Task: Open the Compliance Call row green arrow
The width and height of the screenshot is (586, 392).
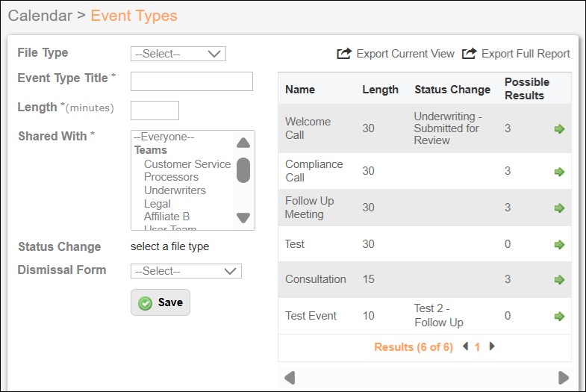Action: click(559, 172)
